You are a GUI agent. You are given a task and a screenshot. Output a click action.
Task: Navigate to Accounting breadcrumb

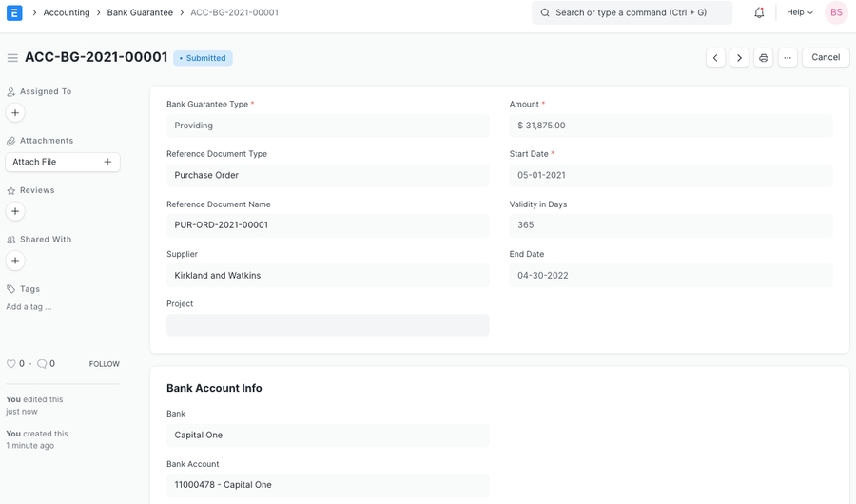pos(67,13)
